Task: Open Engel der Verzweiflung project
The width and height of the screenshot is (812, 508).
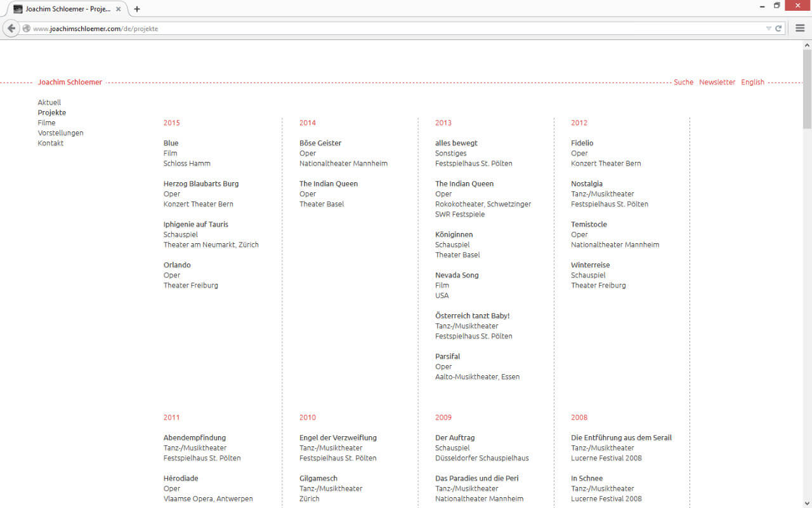Action: [x=338, y=438]
